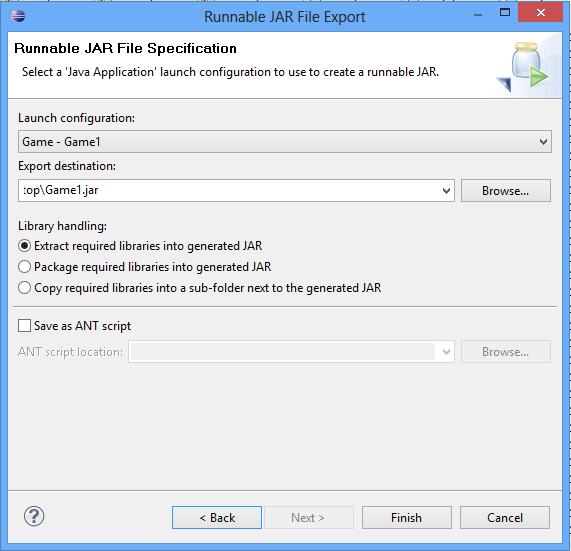Click Browse next to Export destination

point(505,190)
